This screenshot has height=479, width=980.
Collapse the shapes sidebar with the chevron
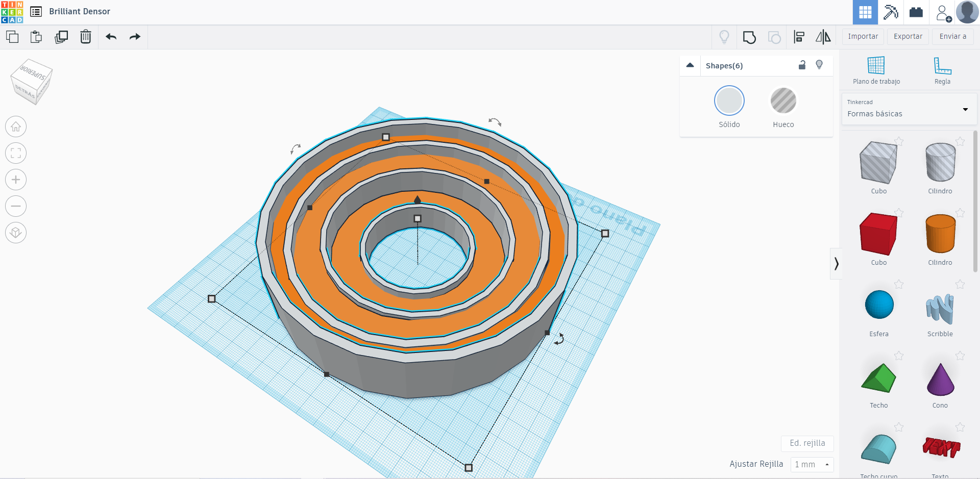click(x=836, y=264)
